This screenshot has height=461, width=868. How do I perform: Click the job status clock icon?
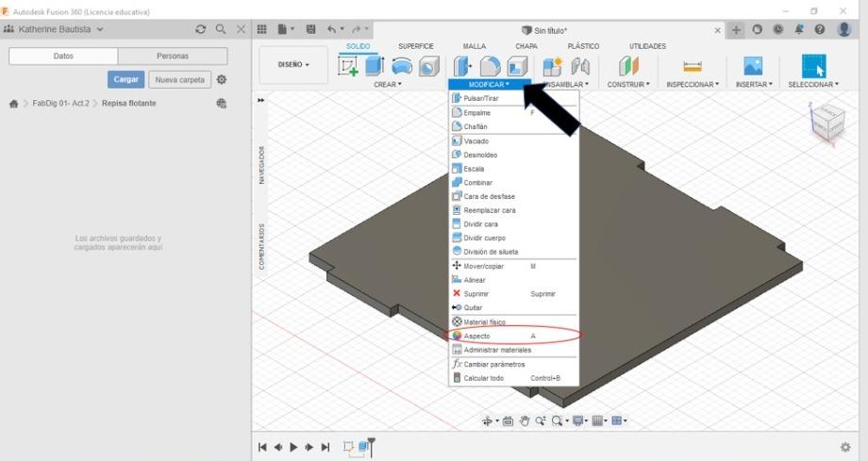point(778,29)
